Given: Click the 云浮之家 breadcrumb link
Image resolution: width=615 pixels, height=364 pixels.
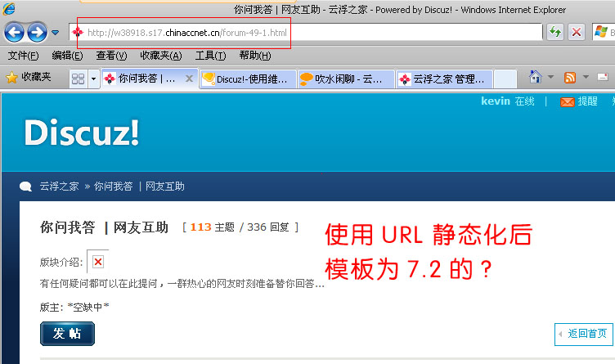Looking at the screenshot, I should 59,186.
